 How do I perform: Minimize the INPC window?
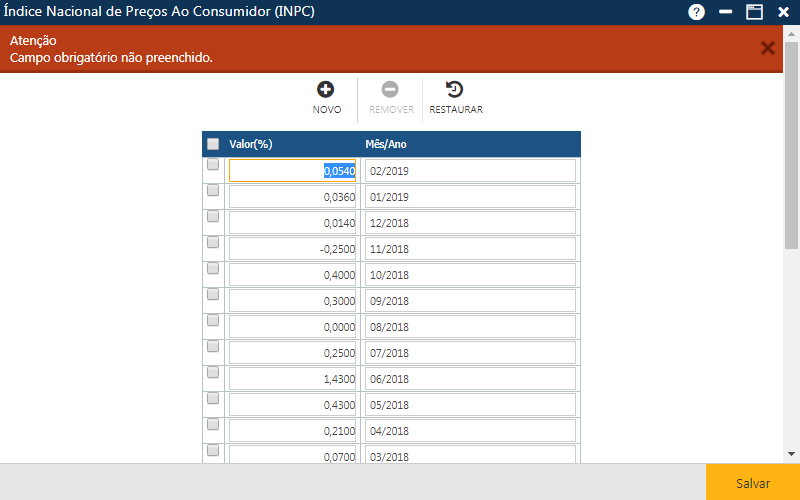(x=726, y=12)
